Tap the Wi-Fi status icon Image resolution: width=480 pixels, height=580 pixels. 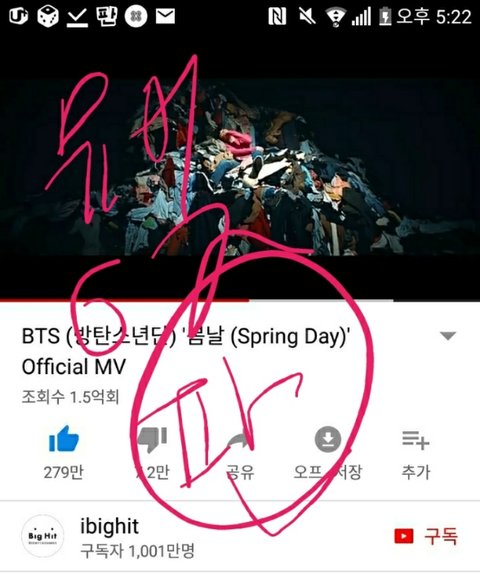pyautogui.click(x=335, y=17)
